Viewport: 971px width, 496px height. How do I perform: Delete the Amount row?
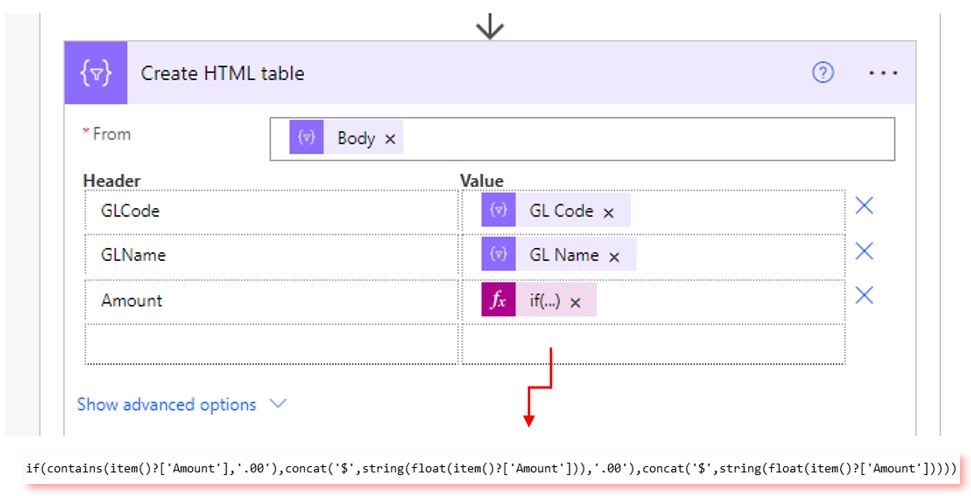[x=864, y=295]
